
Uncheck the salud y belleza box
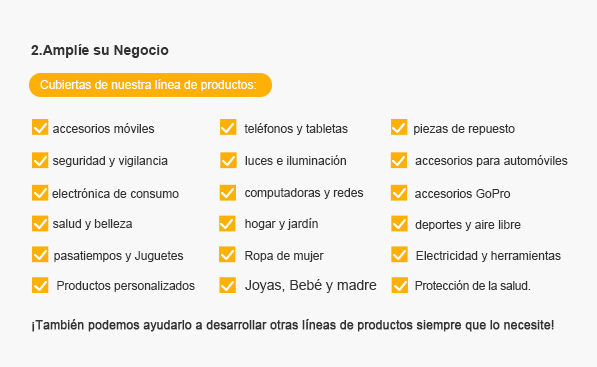pyautogui.click(x=40, y=224)
